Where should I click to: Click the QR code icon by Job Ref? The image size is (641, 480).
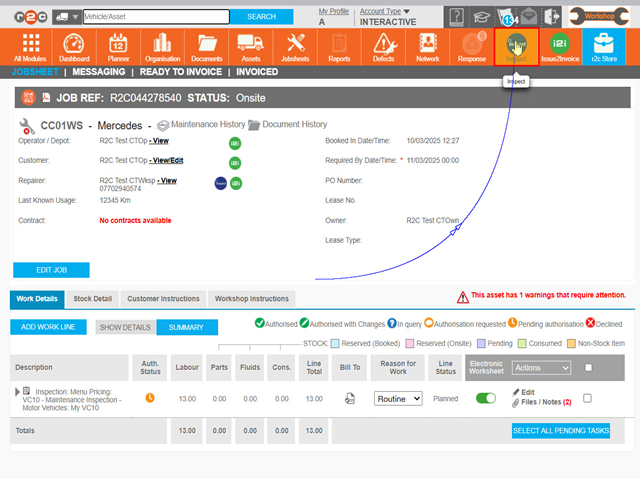(28, 98)
